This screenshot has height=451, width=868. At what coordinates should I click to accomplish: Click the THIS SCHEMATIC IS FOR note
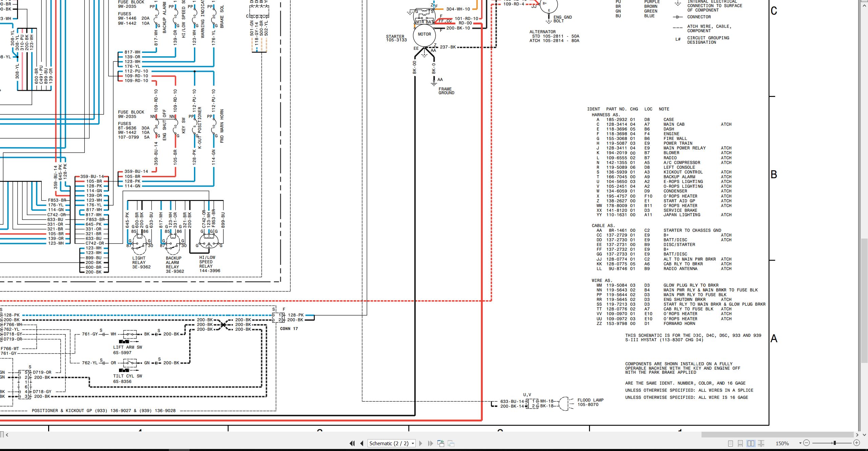click(x=693, y=337)
